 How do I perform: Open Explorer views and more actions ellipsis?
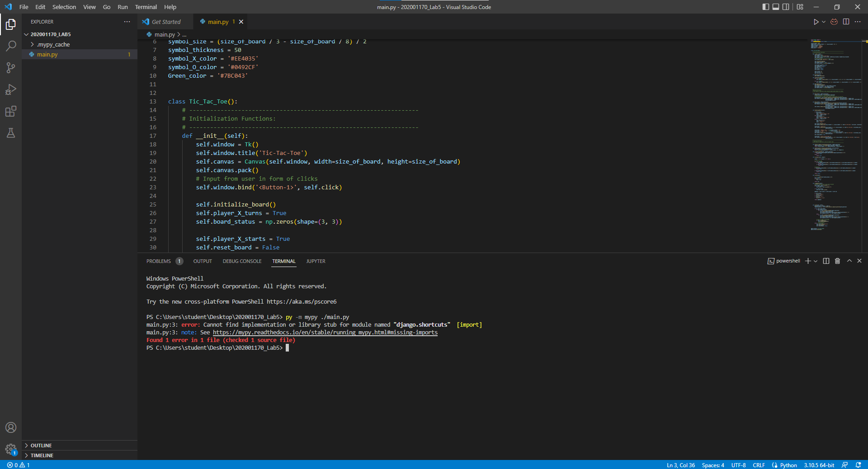click(127, 22)
